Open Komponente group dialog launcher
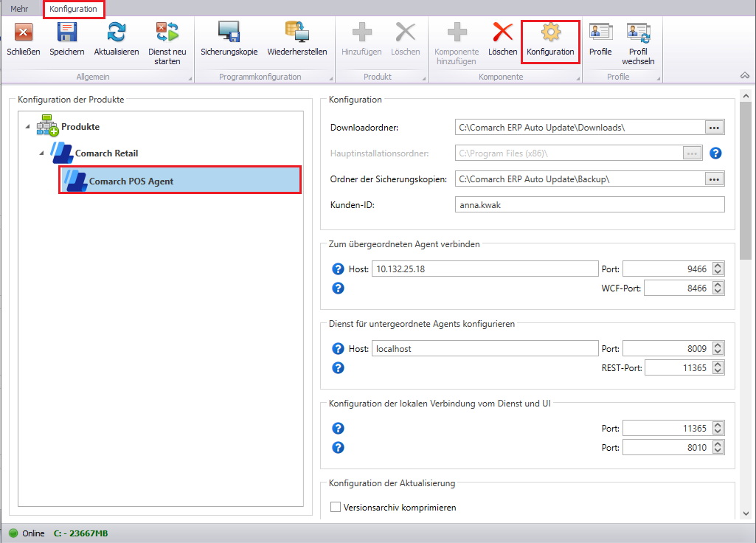The width and height of the screenshot is (756, 543). pyautogui.click(x=578, y=78)
